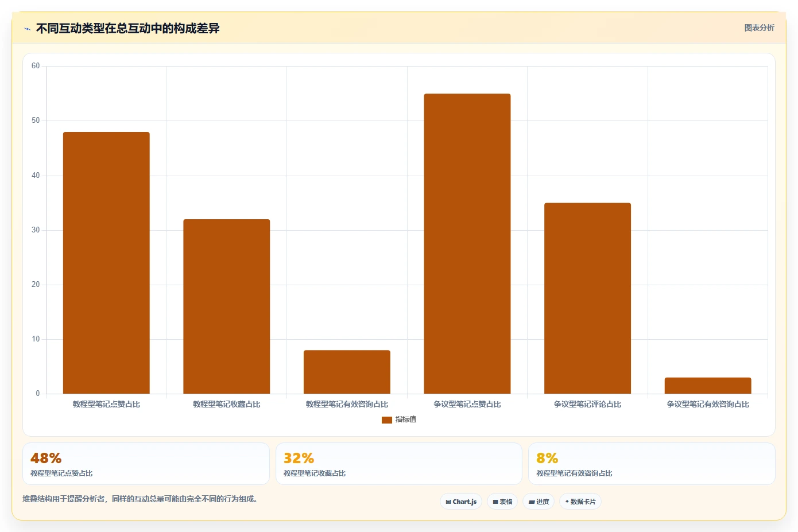Click the 教程型笔记点赞占比 caption under 48%
This screenshot has width=798, height=532.
coord(61,473)
